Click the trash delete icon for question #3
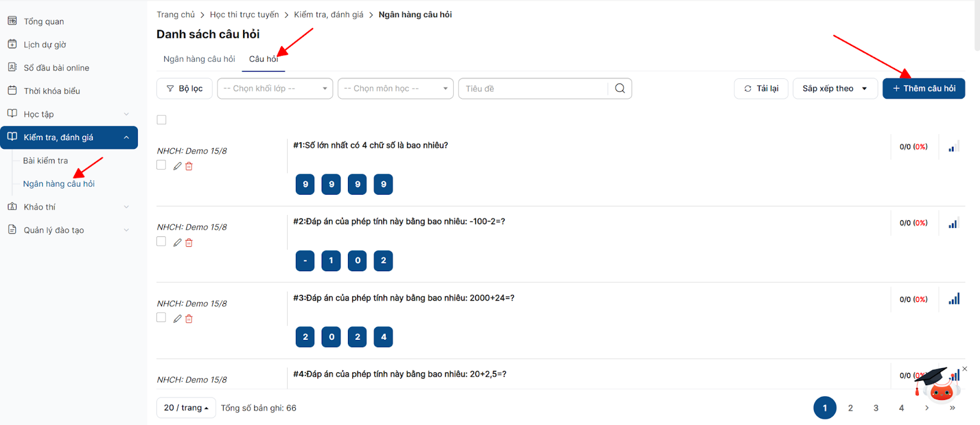 [189, 319]
